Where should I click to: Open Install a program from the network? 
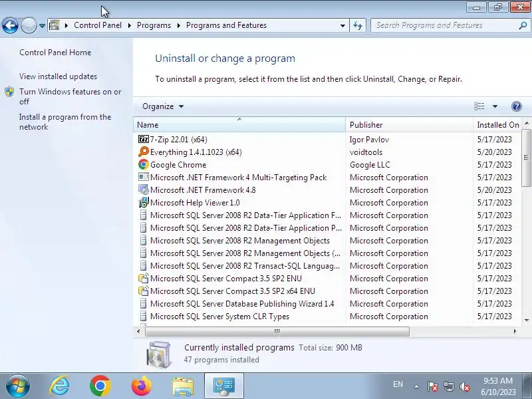coord(65,122)
